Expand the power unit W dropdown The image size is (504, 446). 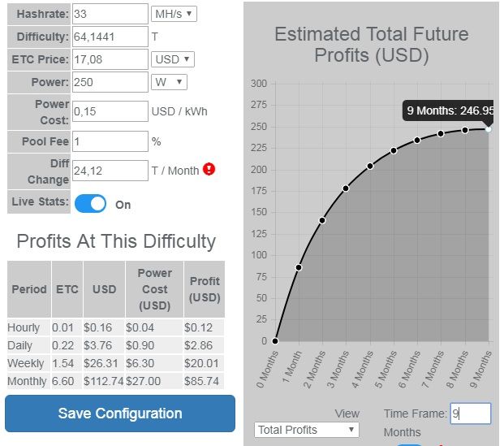coord(170,82)
